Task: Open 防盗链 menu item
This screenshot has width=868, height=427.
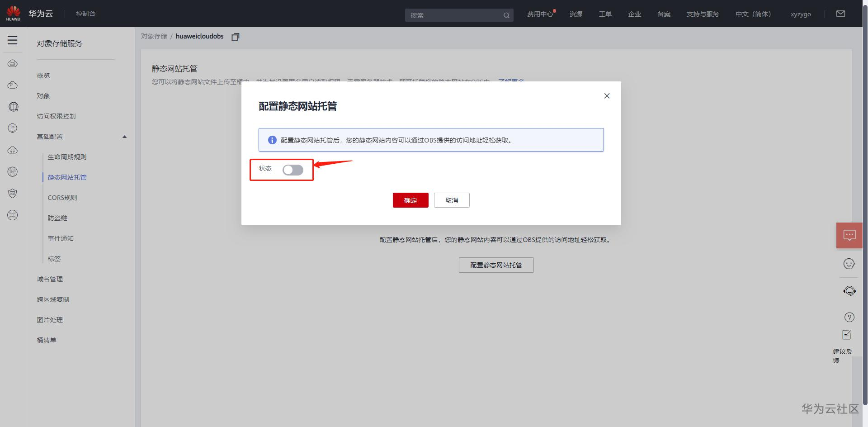Action: click(x=57, y=218)
